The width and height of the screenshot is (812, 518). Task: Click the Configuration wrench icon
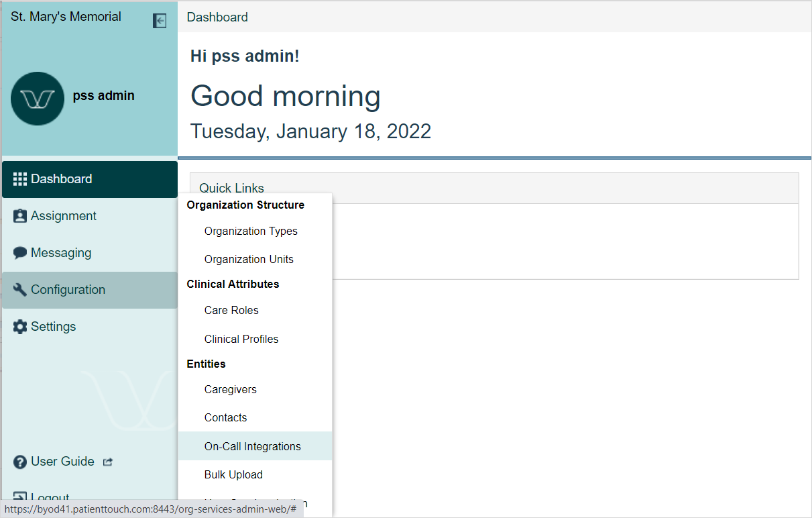pyautogui.click(x=20, y=290)
